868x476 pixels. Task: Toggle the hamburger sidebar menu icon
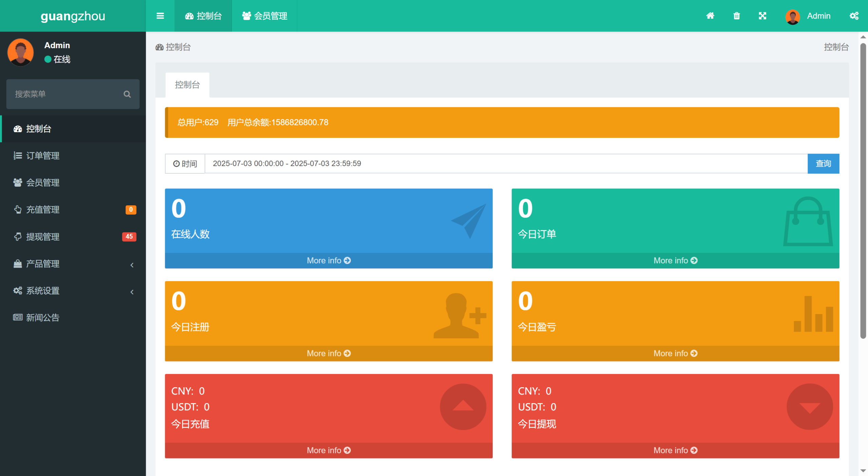click(160, 16)
